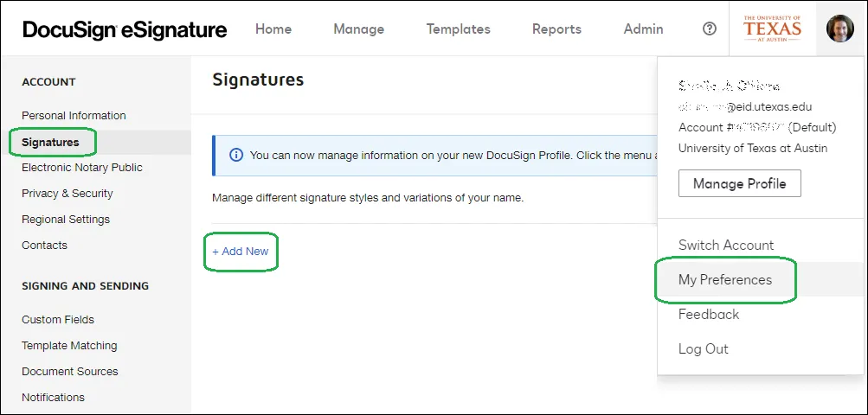Open the Admin tab
Viewport: 868px width, 415px height.
(643, 29)
